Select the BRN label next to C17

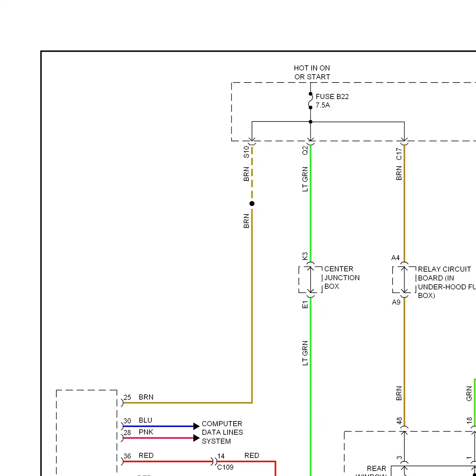399,173
